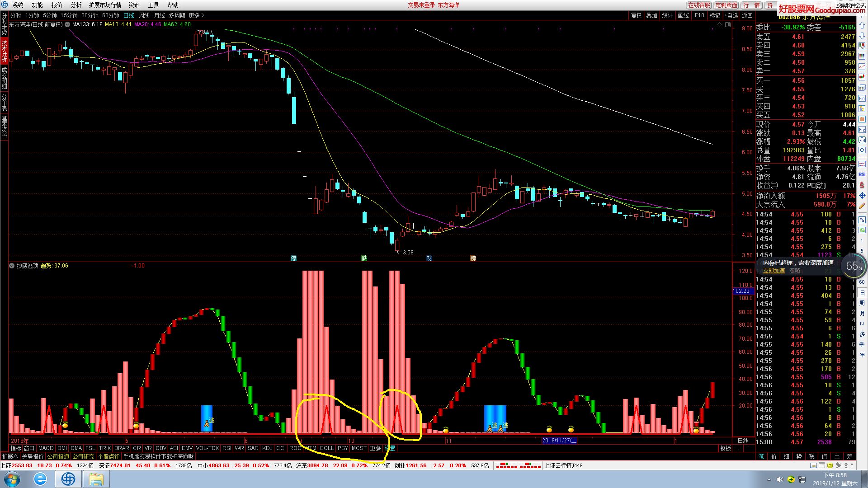
Task: Click the candlestick chart icon in right toolbar
Action: 862,77
